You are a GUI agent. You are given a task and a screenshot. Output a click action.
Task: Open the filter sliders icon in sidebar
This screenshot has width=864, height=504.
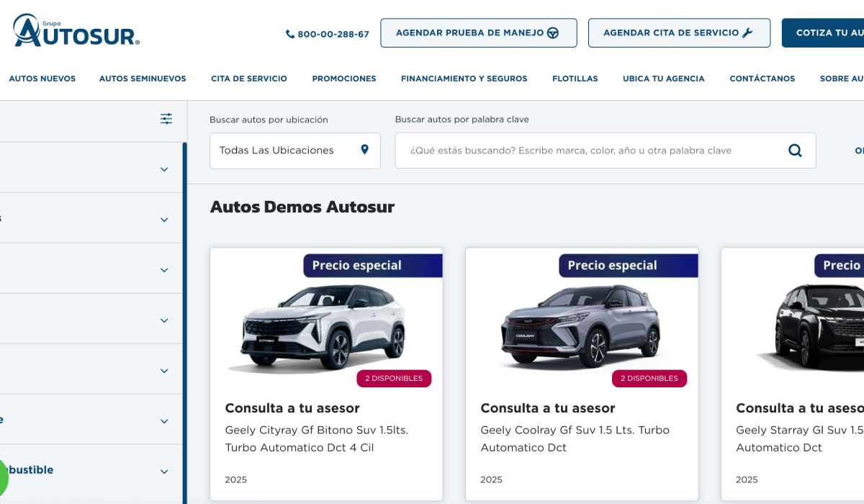(x=166, y=119)
